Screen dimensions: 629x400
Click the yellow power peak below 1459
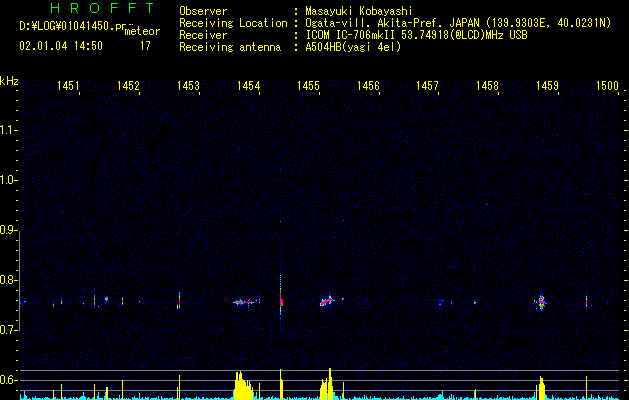click(x=541, y=388)
